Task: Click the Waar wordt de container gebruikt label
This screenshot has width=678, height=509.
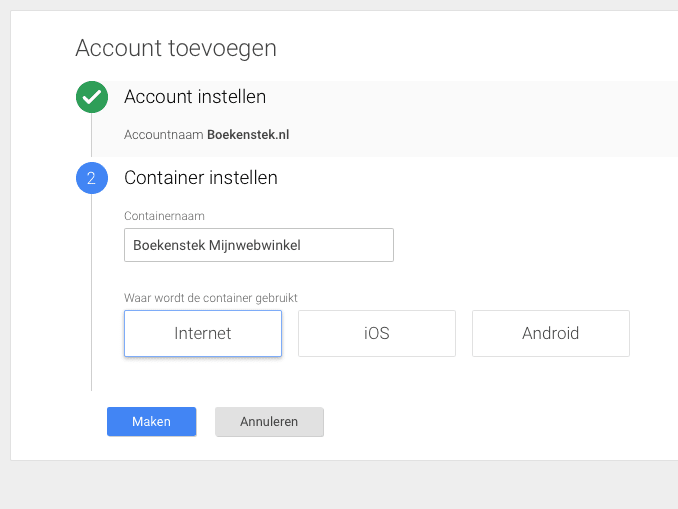Action: click(211, 298)
